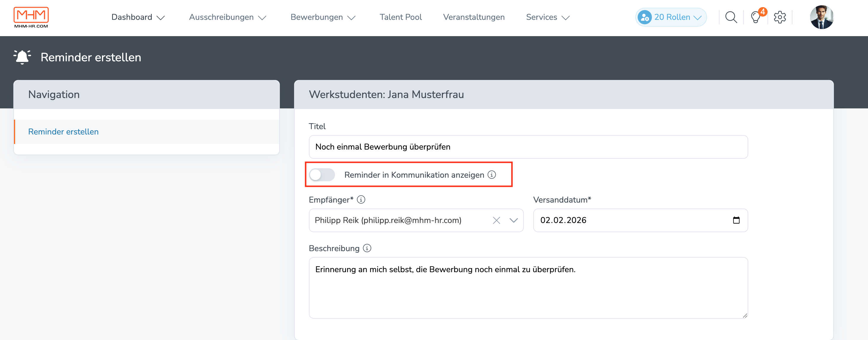868x340 pixels.
Task: Select Veranstaltungen in the top navigation
Action: point(474,17)
